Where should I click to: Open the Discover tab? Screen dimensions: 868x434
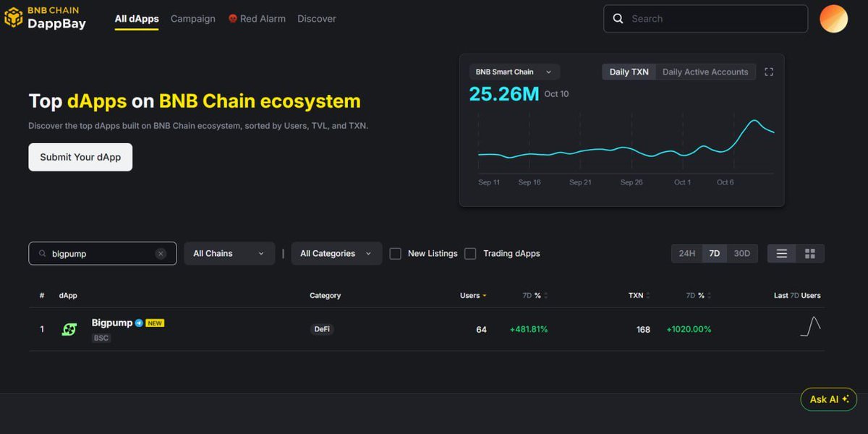317,19
